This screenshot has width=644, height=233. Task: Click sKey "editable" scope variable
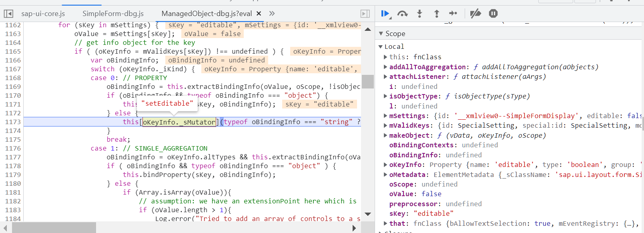tap(421, 213)
